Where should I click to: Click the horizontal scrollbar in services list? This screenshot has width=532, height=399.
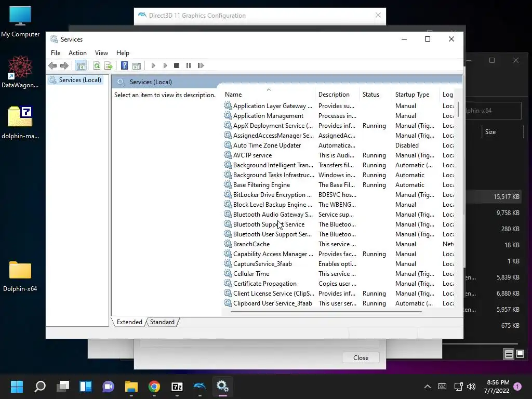326,312
